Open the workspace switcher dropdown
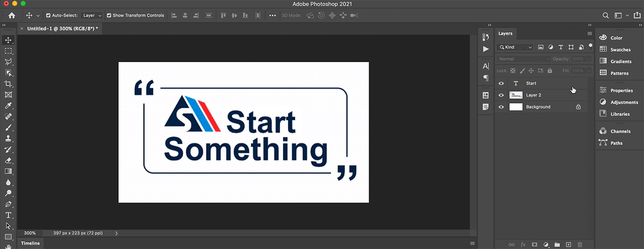The height and width of the screenshot is (249, 644). [x=621, y=15]
